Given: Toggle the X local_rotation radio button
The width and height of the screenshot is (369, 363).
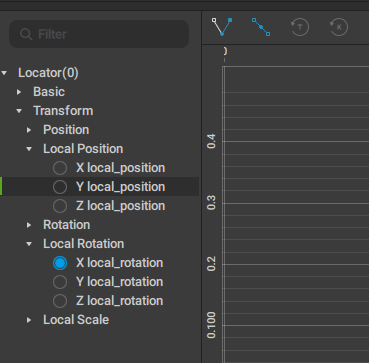Looking at the screenshot, I should pyautogui.click(x=60, y=263).
